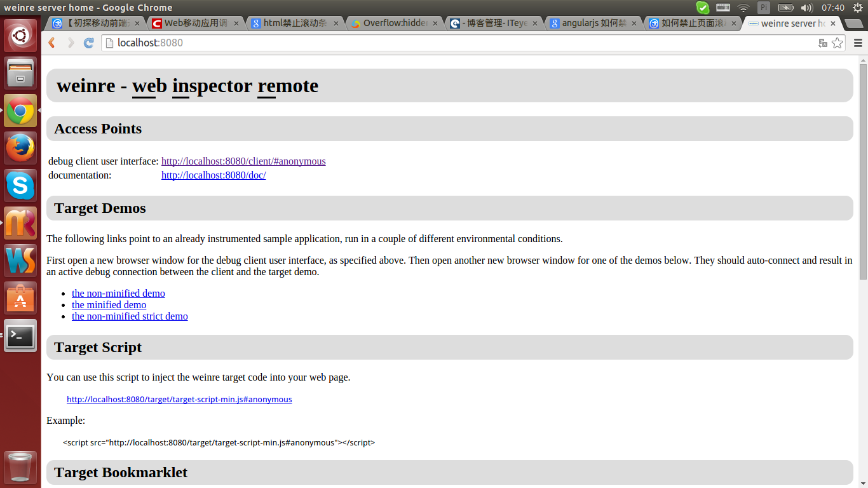Switch to the angularjs 如何禁 tab
The width and height of the screenshot is (868, 488).
(x=594, y=24)
